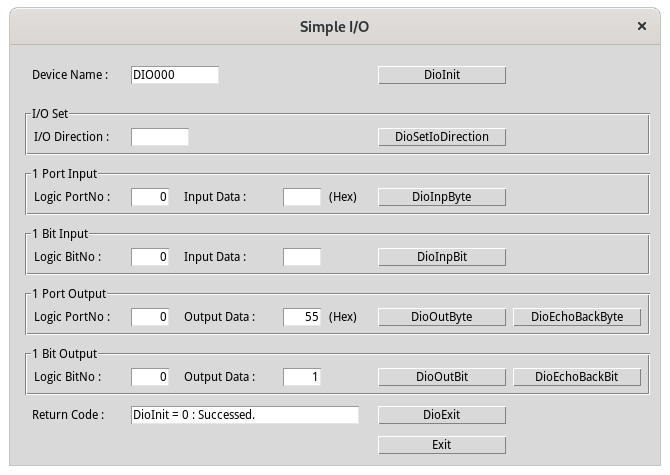
Task: Click the 1 Bit Output Data field
Action: pos(301,377)
